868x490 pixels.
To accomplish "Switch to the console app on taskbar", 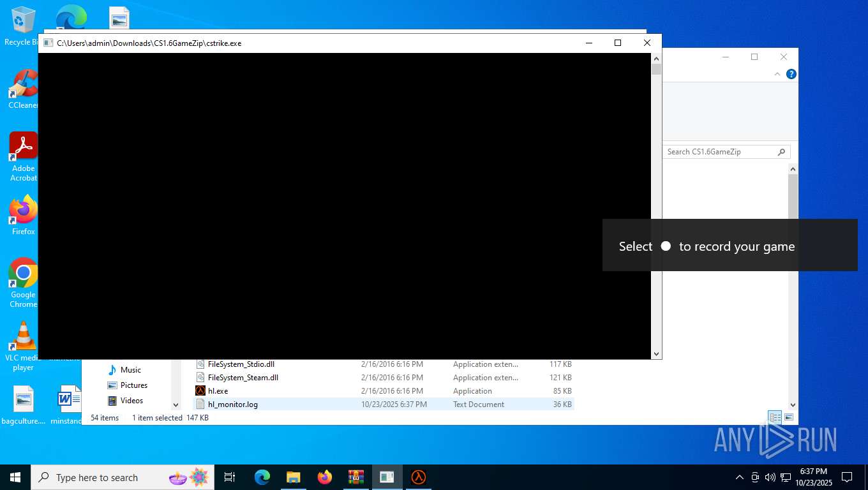I will click(387, 477).
